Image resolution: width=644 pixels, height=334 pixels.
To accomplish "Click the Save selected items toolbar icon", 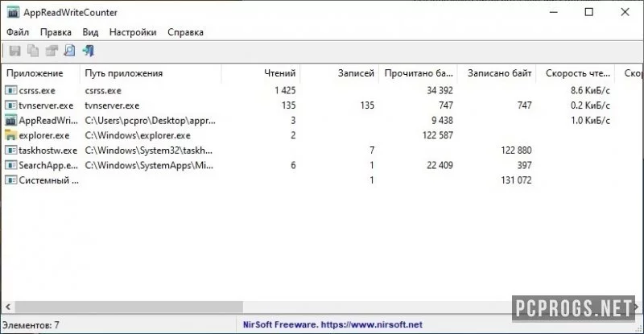I will 14,51.
